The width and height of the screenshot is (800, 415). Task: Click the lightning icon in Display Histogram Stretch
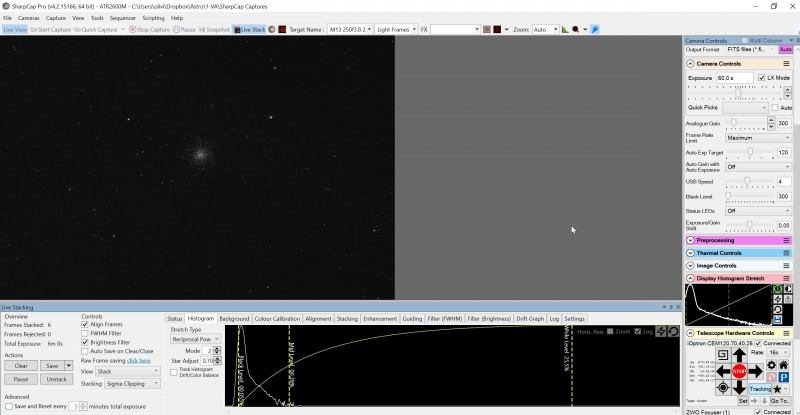(778, 299)
